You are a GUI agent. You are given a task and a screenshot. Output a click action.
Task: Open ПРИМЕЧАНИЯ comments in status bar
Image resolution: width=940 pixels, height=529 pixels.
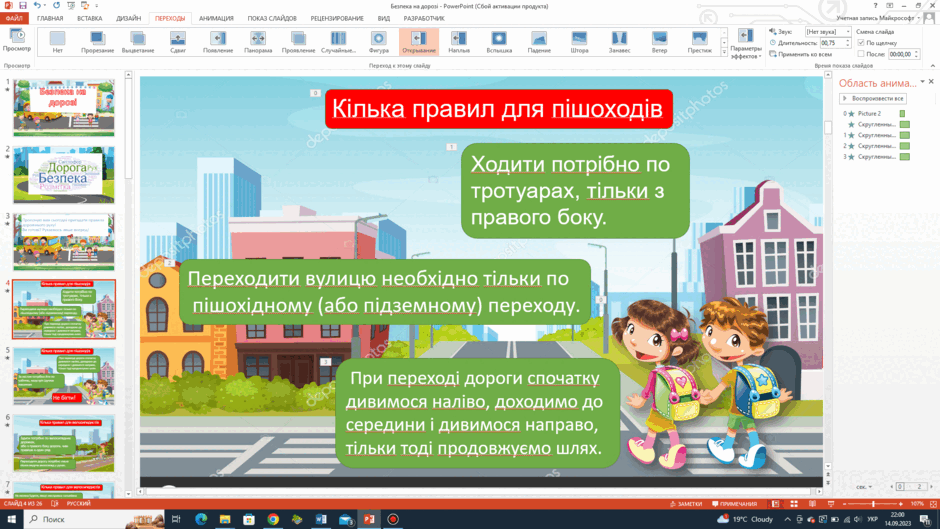point(734,504)
